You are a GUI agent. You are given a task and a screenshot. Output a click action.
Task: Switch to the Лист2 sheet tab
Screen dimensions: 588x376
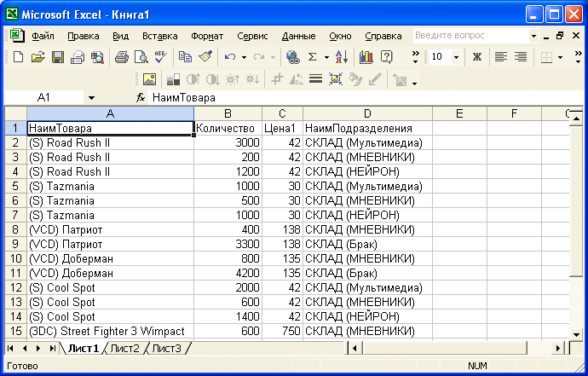pos(125,349)
